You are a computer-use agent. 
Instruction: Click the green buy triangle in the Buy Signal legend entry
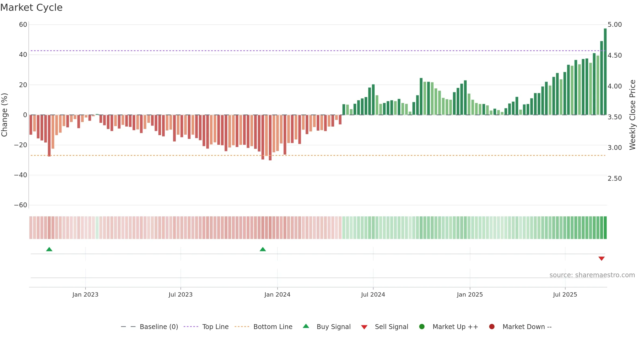tap(306, 326)
